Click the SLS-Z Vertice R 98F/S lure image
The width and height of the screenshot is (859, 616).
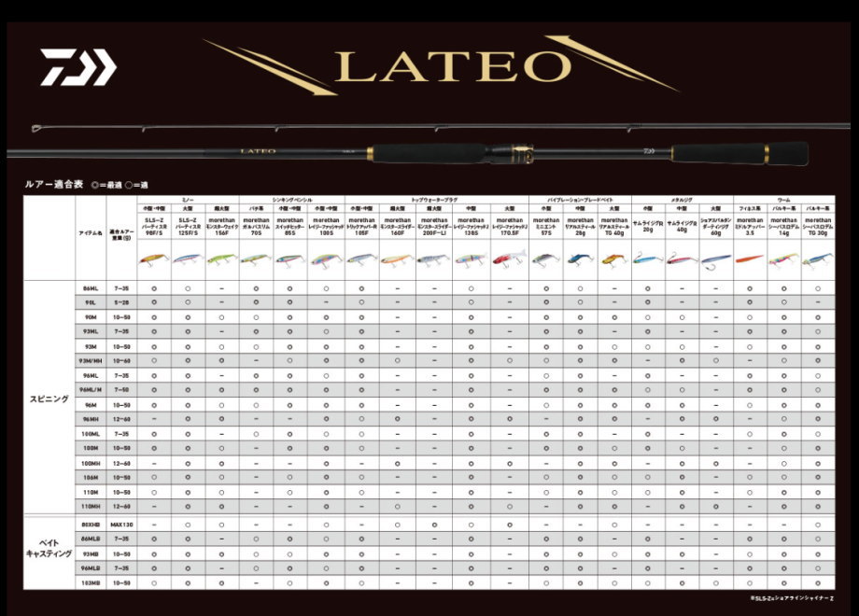click(153, 259)
